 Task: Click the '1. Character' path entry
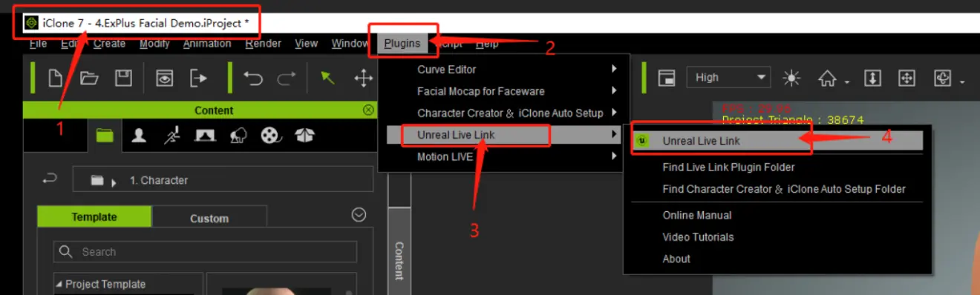(159, 180)
